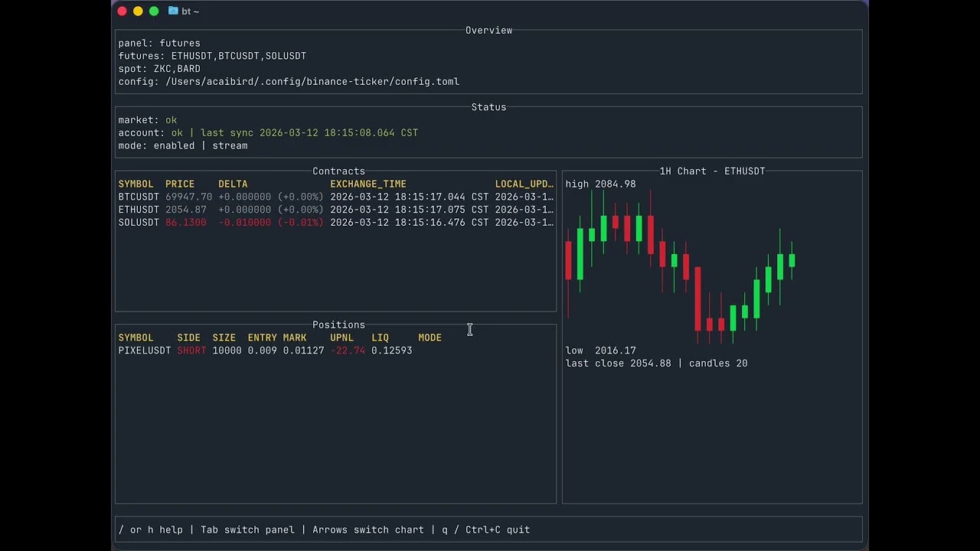This screenshot has width=980, height=551.
Task: Click the 'q / Ctrl+C quit' hint
Action: point(486,530)
